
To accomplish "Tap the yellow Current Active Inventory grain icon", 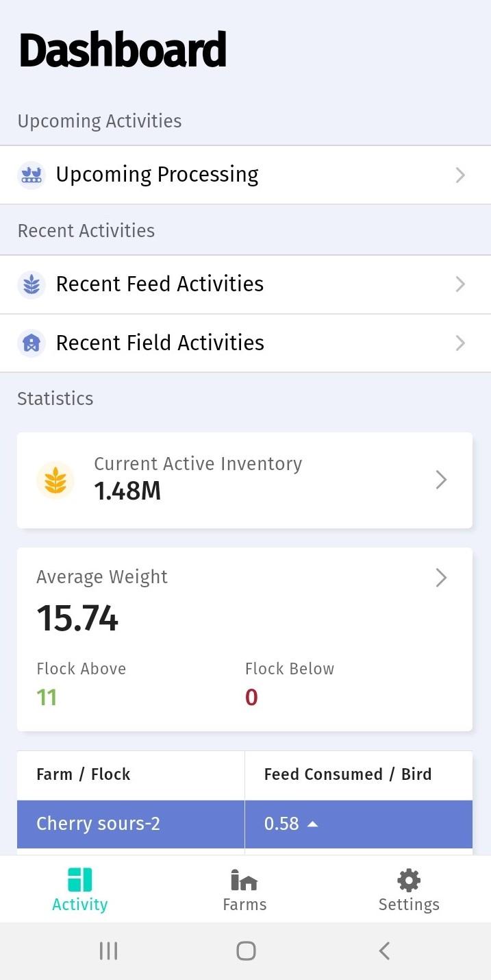I will pos(55,480).
